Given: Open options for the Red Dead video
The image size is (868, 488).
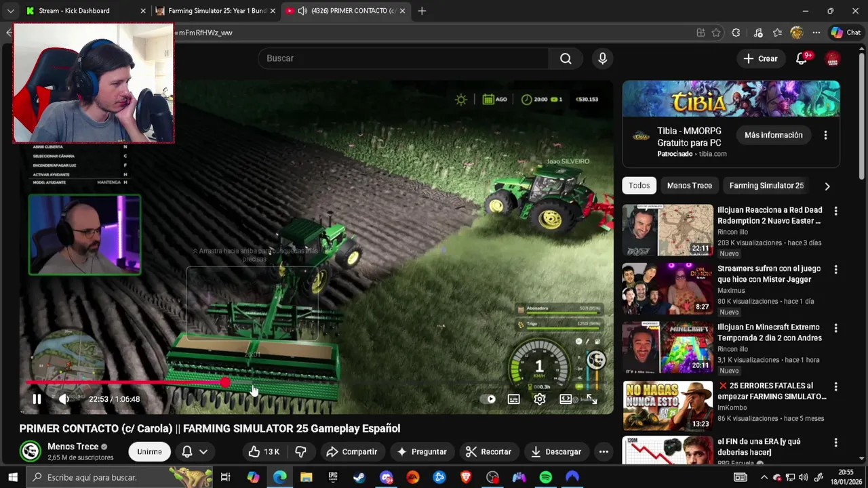Looking at the screenshot, I should [x=835, y=211].
